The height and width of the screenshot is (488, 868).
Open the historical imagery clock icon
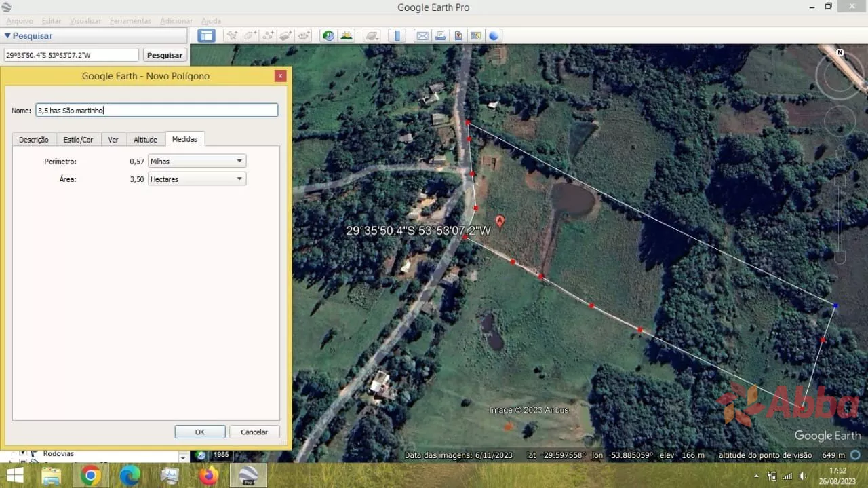(x=329, y=36)
